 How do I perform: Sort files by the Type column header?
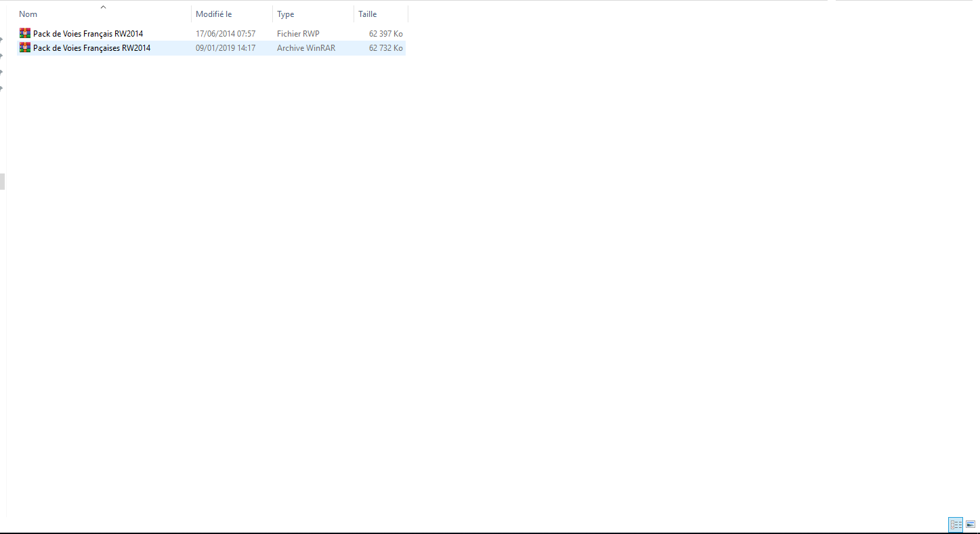click(314, 14)
